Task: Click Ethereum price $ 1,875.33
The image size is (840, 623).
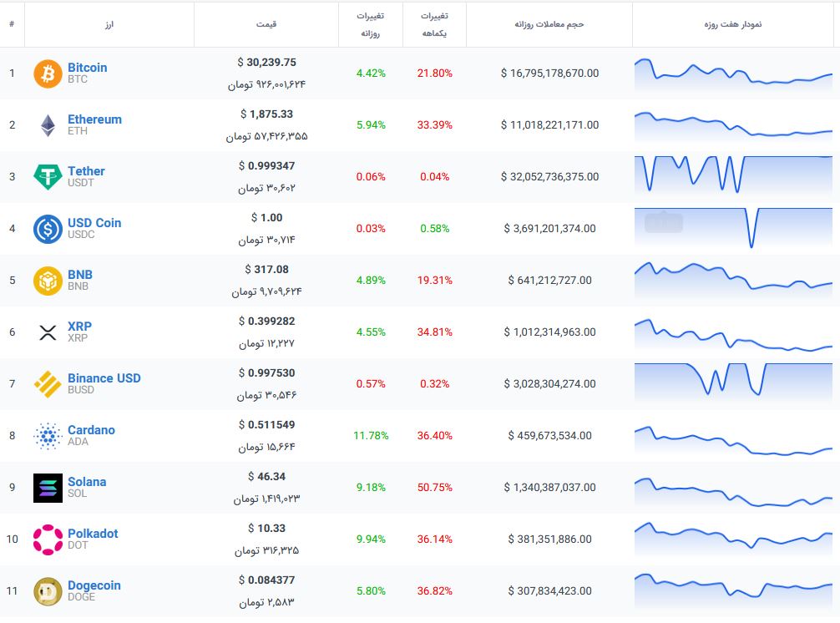Action: tap(267, 114)
